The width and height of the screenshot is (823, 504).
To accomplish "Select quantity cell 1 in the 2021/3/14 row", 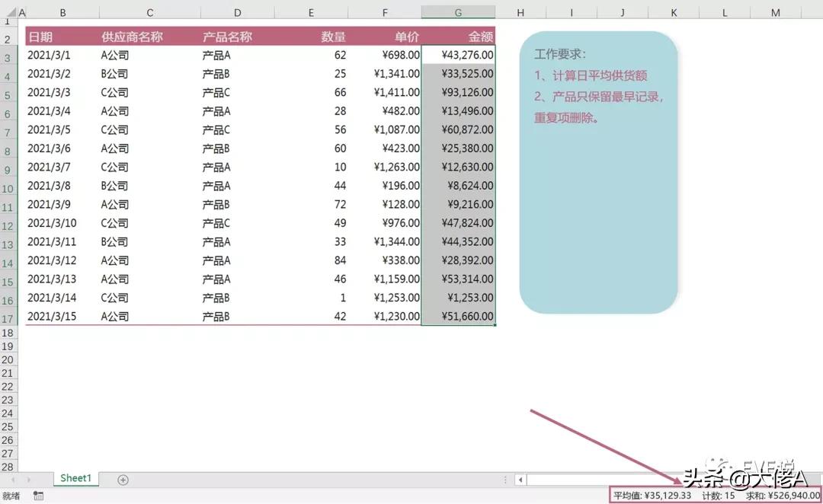I will pos(311,298).
